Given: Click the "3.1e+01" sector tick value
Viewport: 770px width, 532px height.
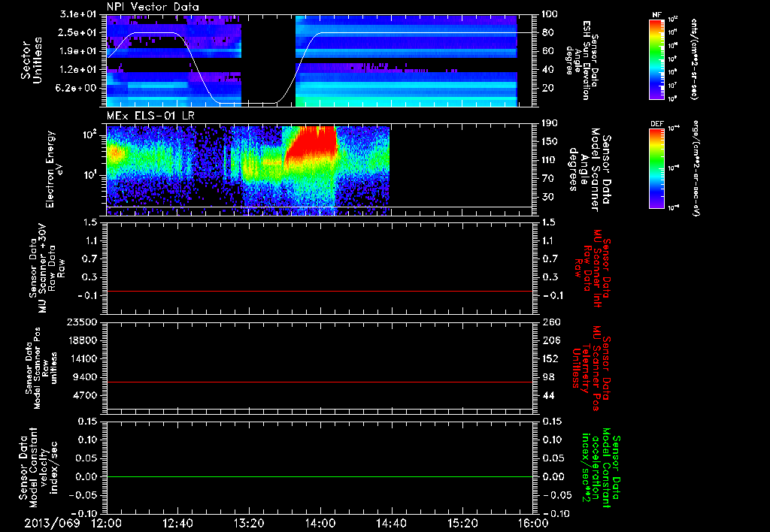Looking at the screenshot, I should point(79,14).
